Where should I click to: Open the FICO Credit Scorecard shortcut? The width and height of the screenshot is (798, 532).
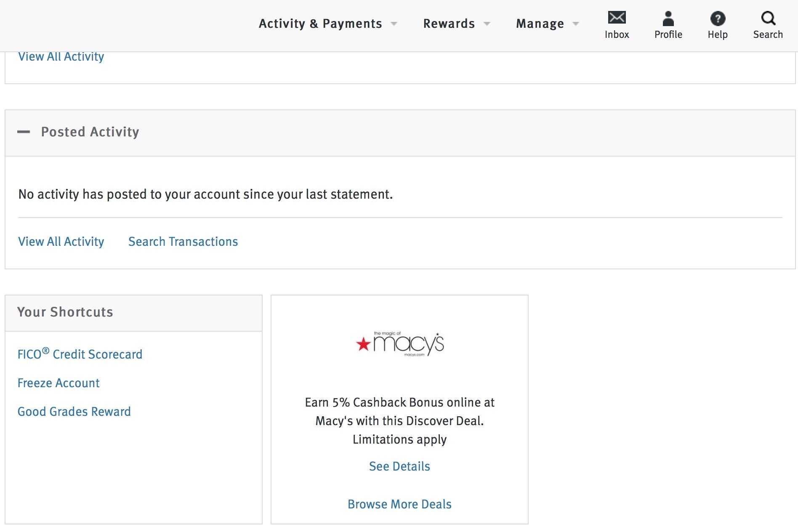[80, 354]
